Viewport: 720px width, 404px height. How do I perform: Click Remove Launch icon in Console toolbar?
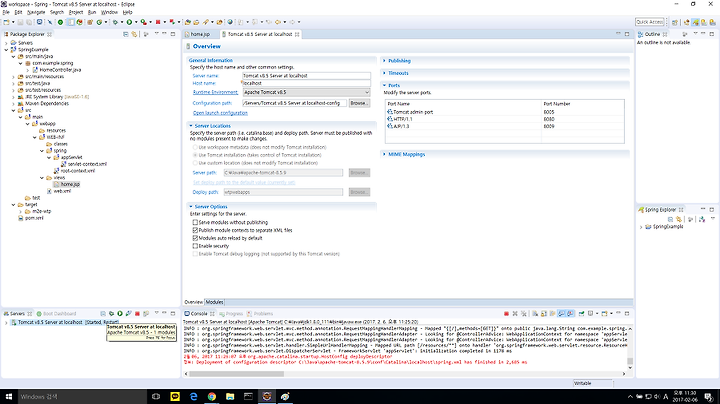tap(515, 314)
